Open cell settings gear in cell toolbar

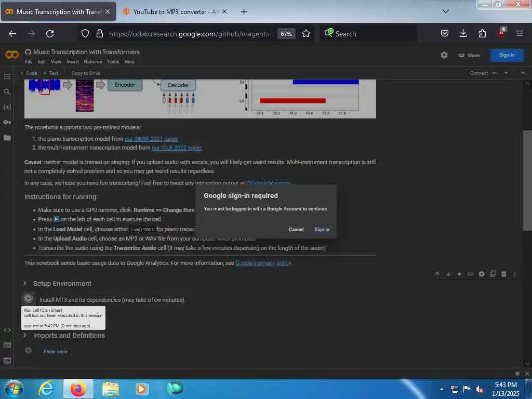(x=482, y=274)
